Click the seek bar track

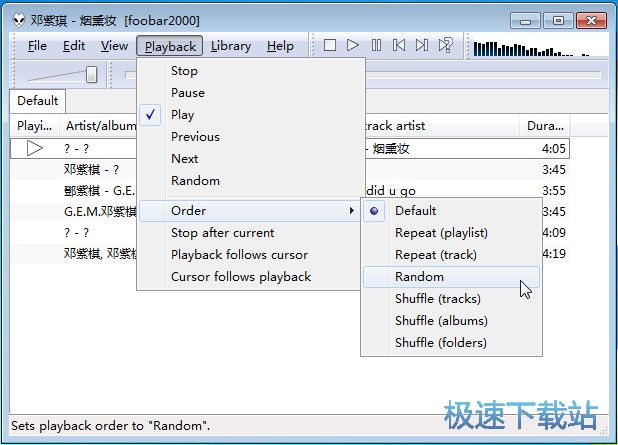[x=483, y=74]
